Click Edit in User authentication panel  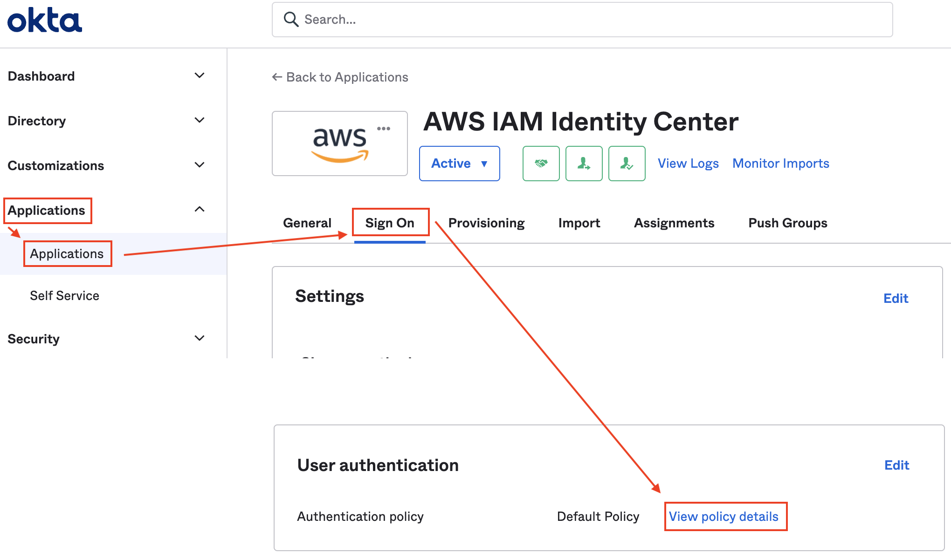[897, 465]
